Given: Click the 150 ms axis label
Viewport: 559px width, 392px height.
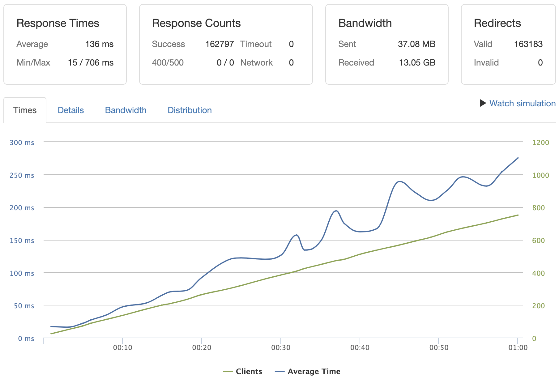Looking at the screenshot, I should (x=22, y=241).
